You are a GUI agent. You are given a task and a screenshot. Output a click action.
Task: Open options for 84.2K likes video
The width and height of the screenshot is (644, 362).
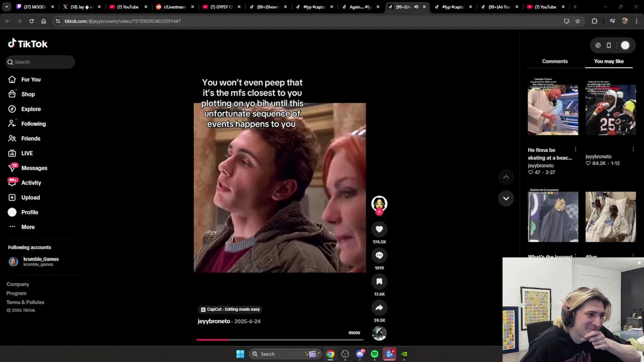pyautogui.click(x=633, y=149)
